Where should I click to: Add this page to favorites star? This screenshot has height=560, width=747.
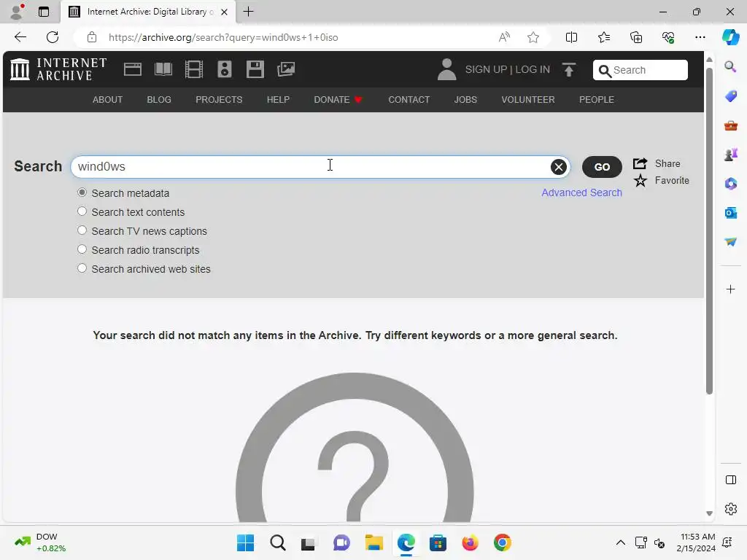point(533,37)
